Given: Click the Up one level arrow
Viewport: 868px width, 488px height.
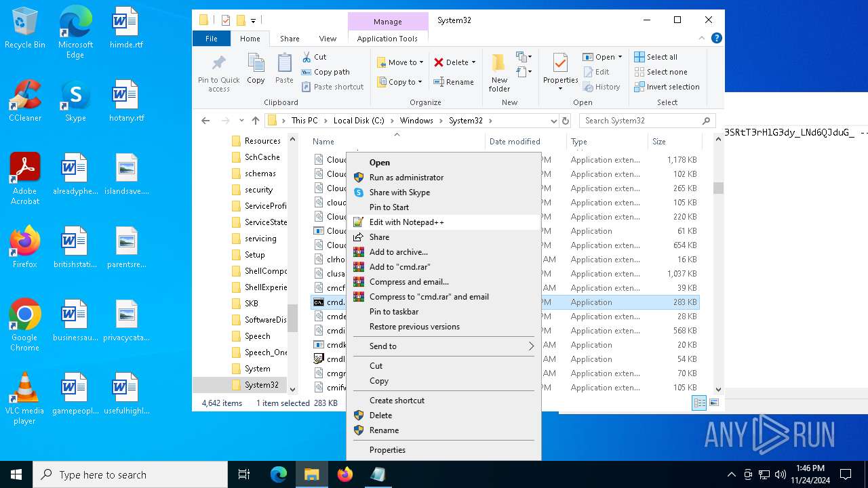Looking at the screenshot, I should pos(256,121).
